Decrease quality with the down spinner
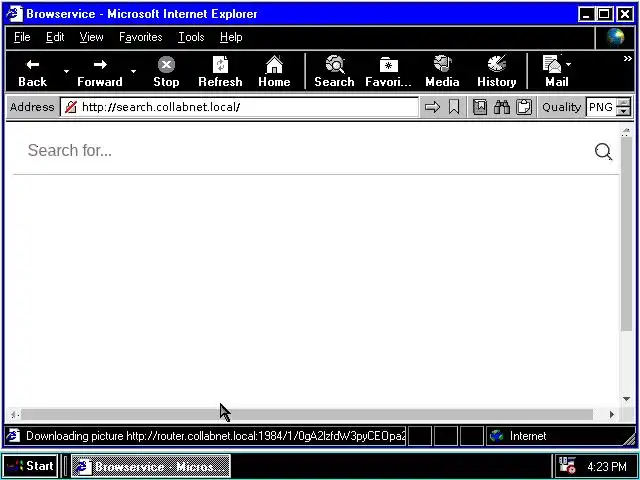The height and width of the screenshot is (480, 640). pyautogui.click(x=623, y=111)
